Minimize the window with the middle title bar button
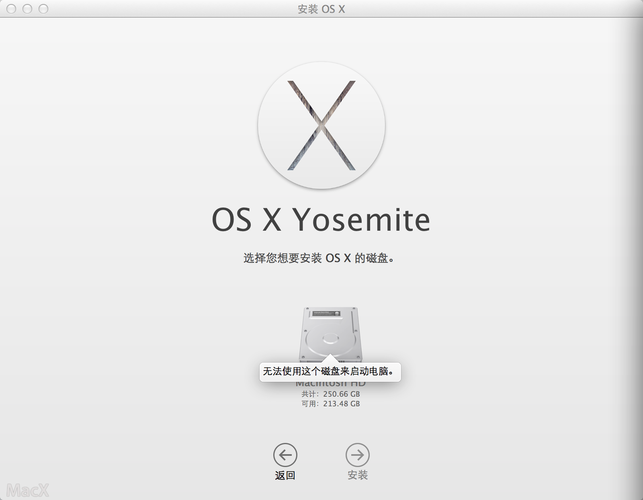This screenshot has height=500, width=643. click(x=27, y=9)
